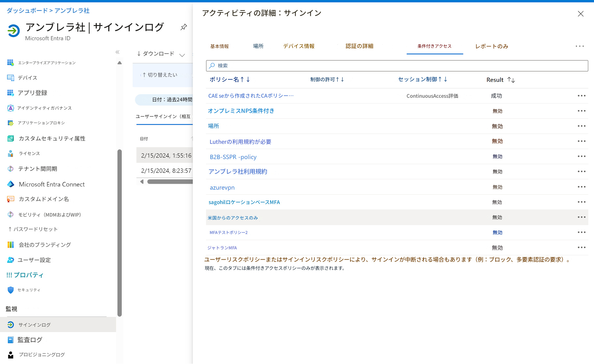Open the azurevpn policy link

pyautogui.click(x=222, y=188)
